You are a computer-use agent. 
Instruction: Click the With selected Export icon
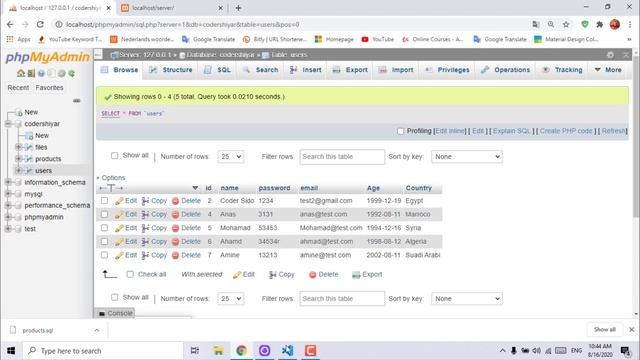(x=356, y=275)
